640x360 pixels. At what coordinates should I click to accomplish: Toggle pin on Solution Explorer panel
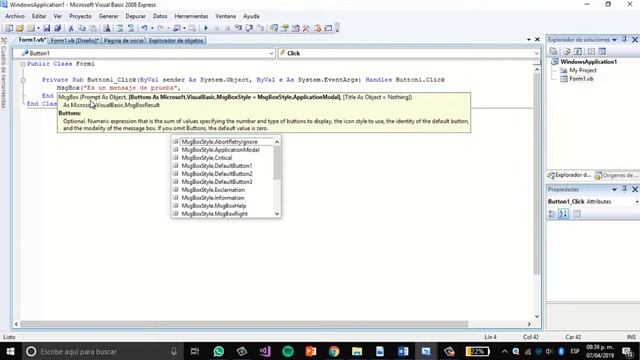pyautogui.click(x=624, y=40)
